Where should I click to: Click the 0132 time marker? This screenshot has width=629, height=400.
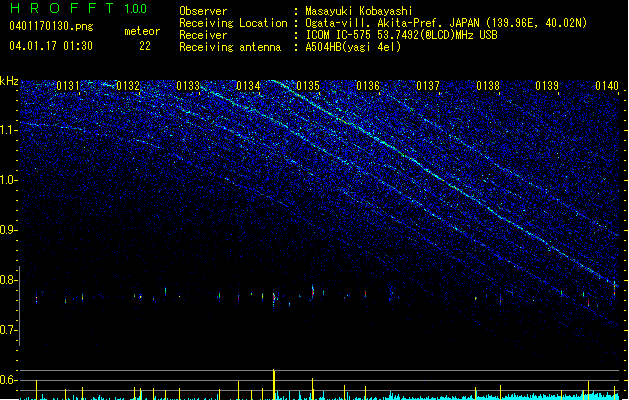pyautogui.click(x=128, y=86)
